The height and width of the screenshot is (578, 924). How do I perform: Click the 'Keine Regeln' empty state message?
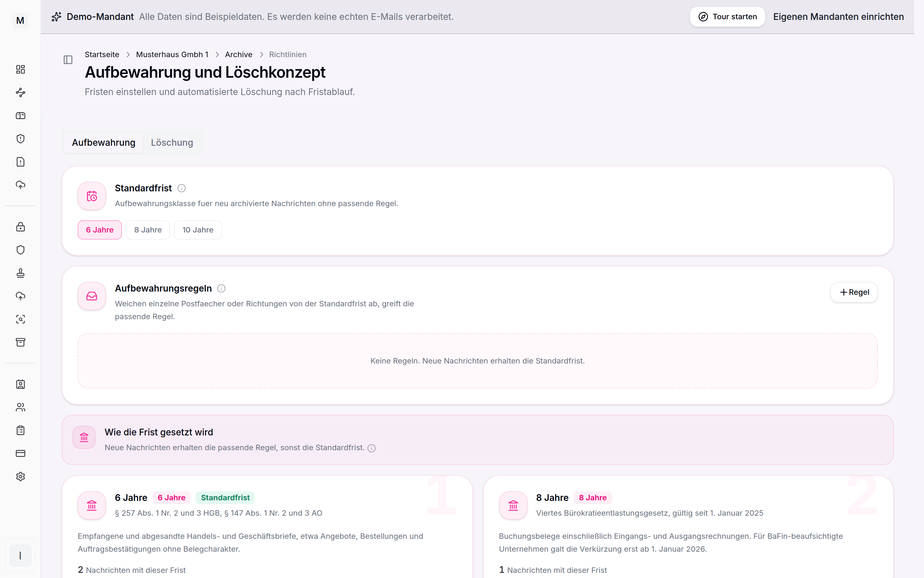point(477,361)
